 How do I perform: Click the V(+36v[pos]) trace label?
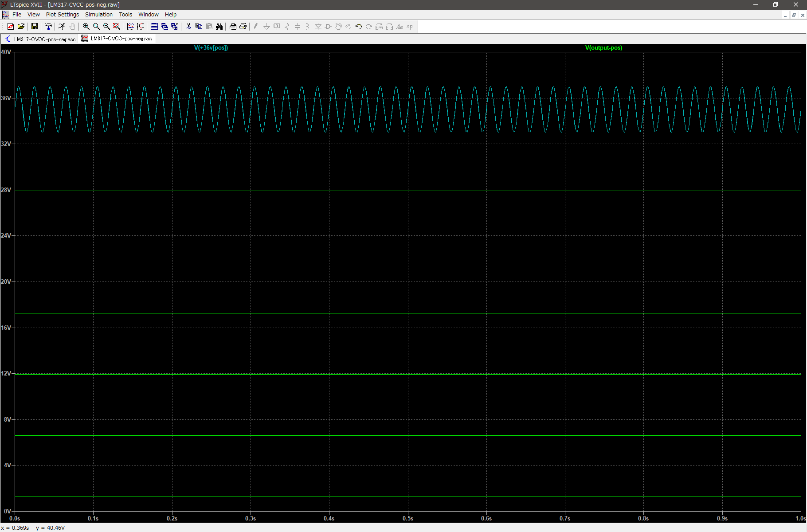coord(211,48)
